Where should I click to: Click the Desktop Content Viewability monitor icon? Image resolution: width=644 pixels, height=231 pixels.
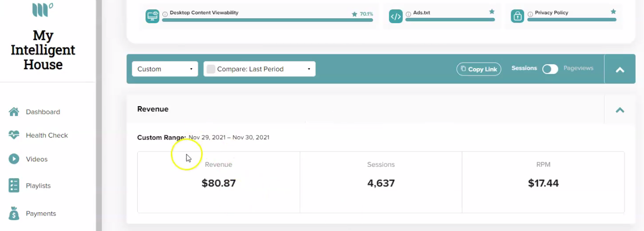click(152, 16)
